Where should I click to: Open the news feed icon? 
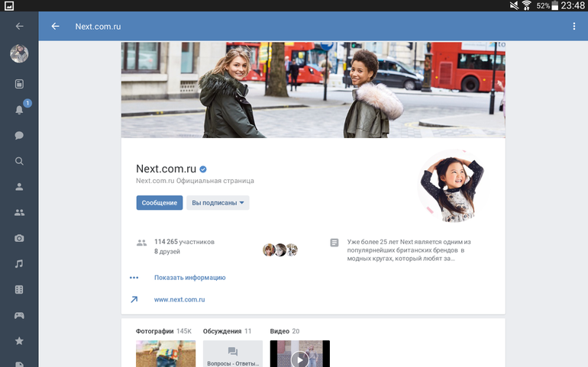(x=19, y=84)
